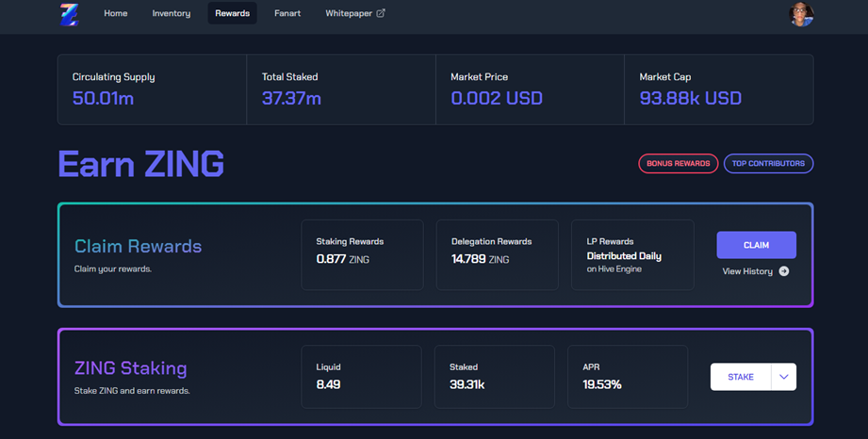Click the Market Cap 93.88k USD value
This screenshot has height=439, width=868.
(690, 98)
